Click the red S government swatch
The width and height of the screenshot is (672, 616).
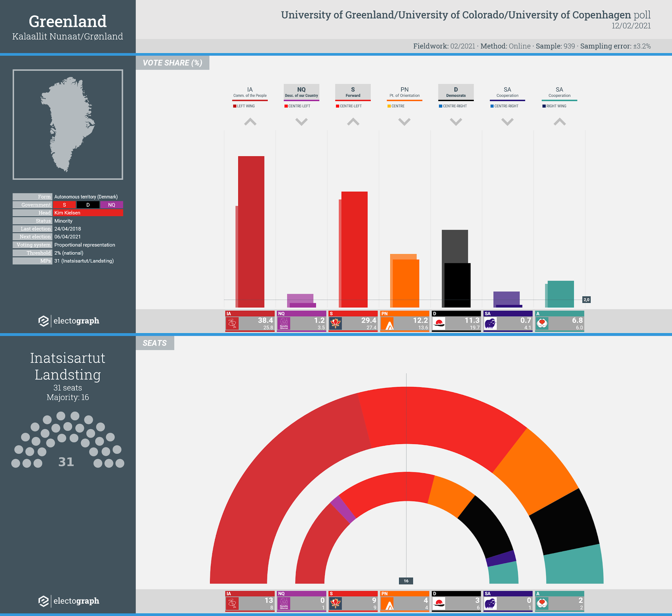(64, 205)
